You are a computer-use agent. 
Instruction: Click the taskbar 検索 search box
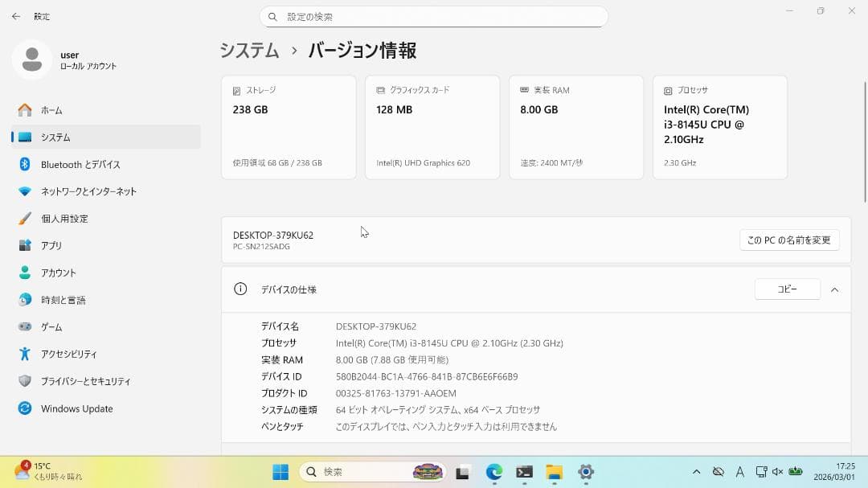373,472
